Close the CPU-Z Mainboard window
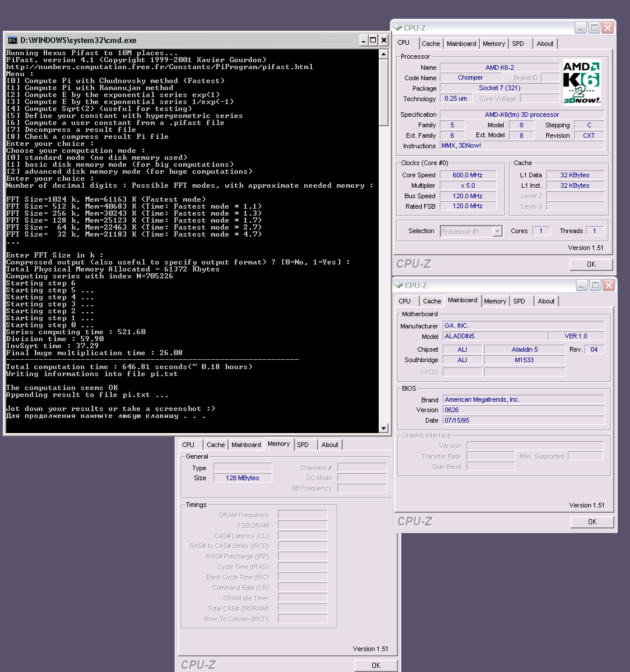The height and width of the screenshot is (672, 630). pyautogui.click(x=608, y=285)
